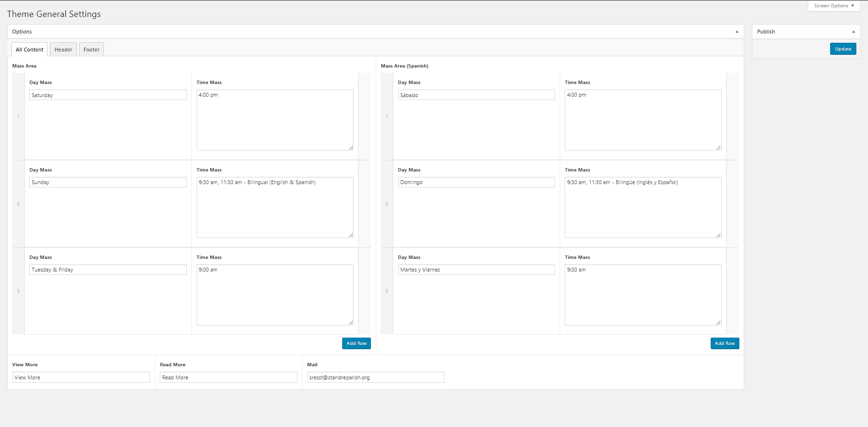The height and width of the screenshot is (427, 868).
Task: Click the Update button
Action: [x=843, y=49]
